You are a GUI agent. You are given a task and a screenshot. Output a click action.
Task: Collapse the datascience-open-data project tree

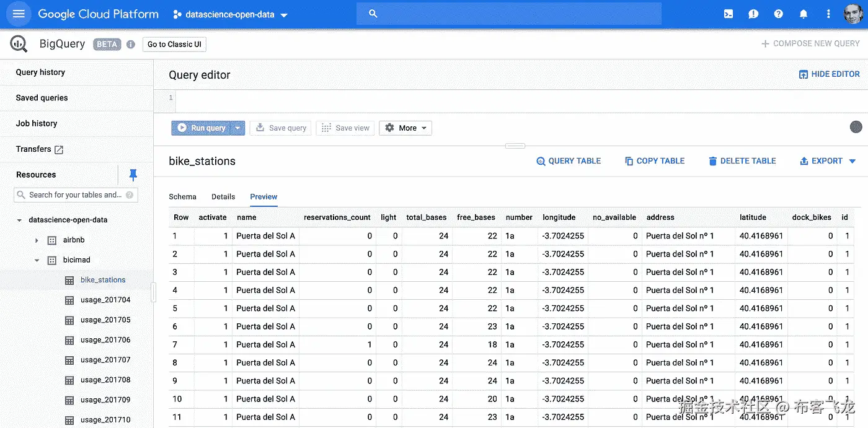[20, 220]
